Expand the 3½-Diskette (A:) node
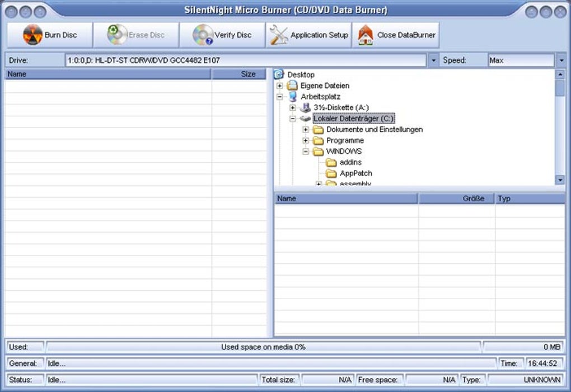 coord(292,107)
